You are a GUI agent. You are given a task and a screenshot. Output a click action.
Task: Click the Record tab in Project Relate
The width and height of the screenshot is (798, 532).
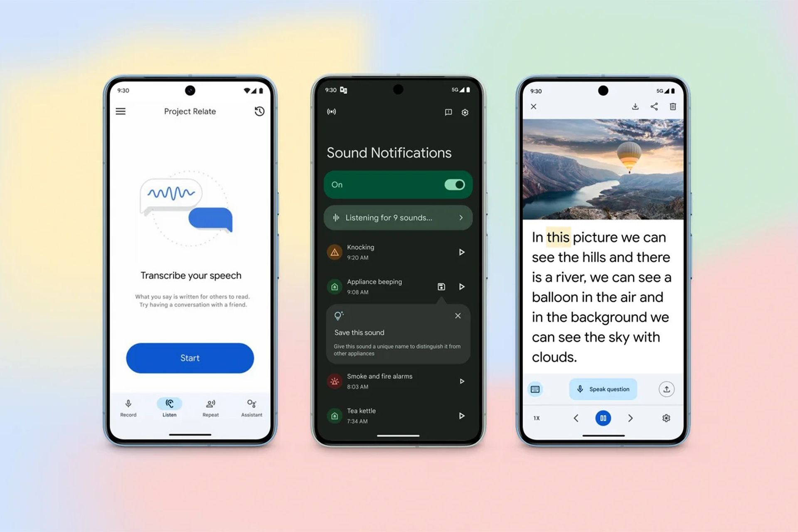tap(129, 409)
